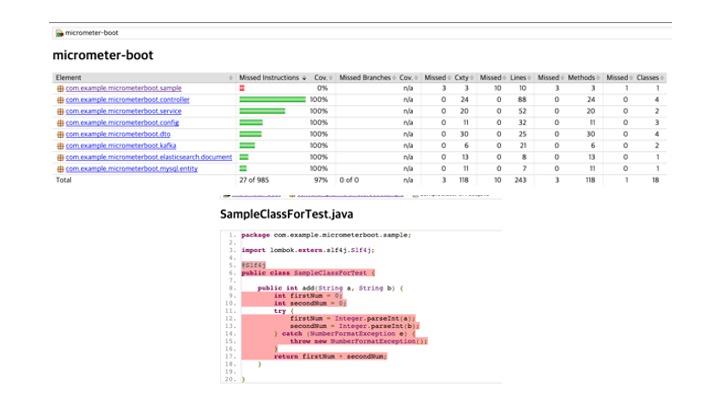
Task: Click package icon beside sample package
Action: 60,89
